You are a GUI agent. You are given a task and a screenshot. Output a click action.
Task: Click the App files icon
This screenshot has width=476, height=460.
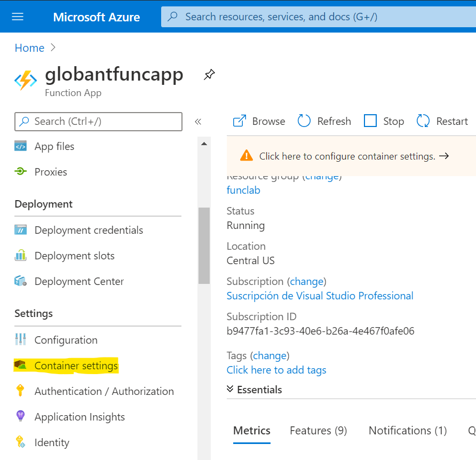[x=20, y=146]
